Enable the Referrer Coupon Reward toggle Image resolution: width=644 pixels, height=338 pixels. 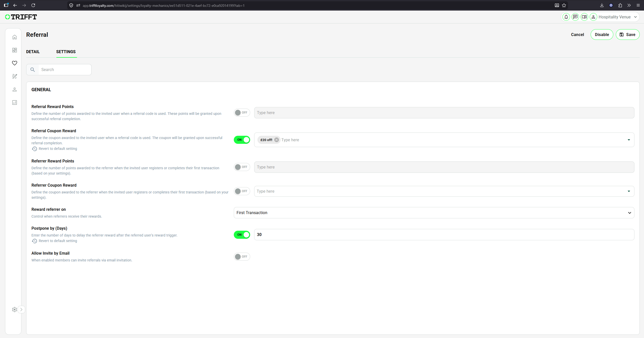click(x=242, y=191)
